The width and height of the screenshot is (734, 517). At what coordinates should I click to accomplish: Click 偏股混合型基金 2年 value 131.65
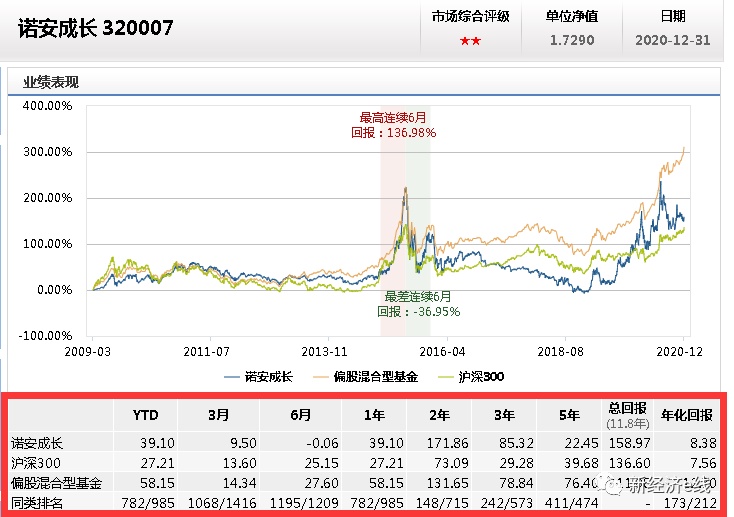[x=448, y=483]
